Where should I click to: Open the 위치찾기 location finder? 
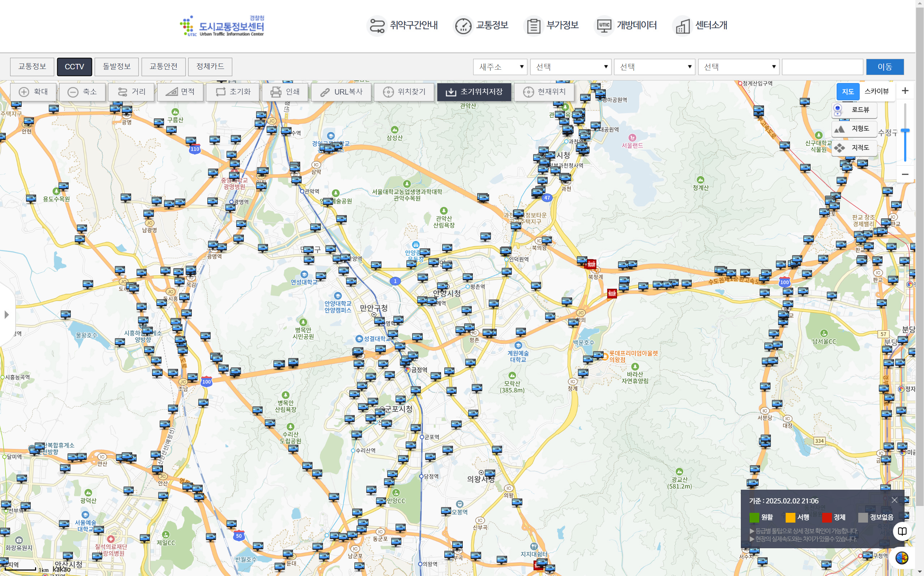404,92
